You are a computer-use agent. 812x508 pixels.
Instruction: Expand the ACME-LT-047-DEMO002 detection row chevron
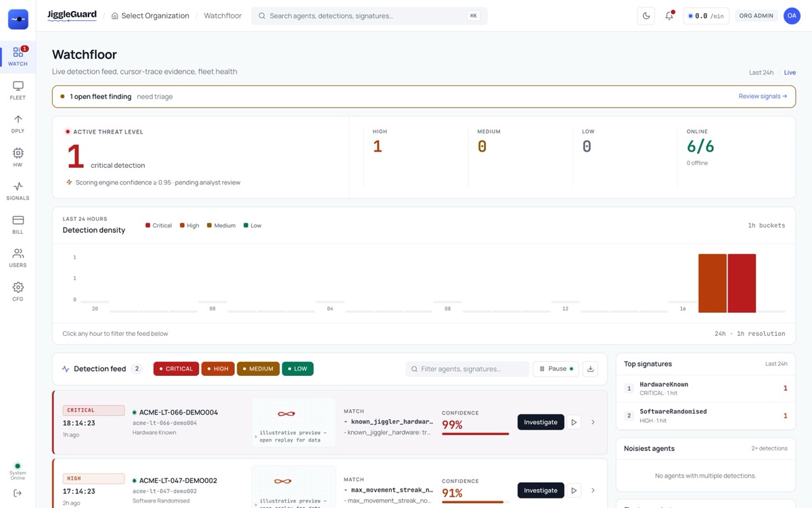coord(593,490)
